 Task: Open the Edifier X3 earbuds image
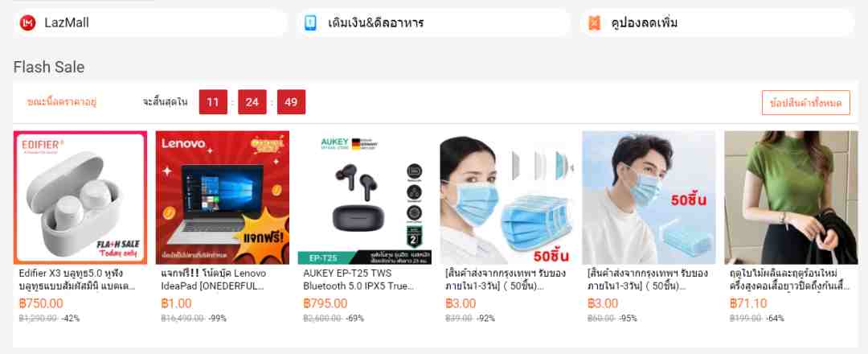tap(80, 197)
